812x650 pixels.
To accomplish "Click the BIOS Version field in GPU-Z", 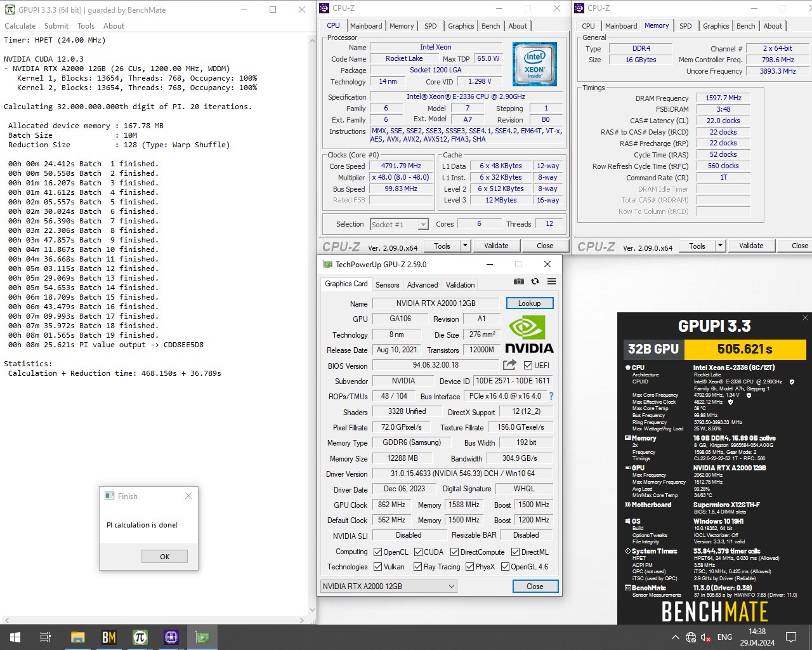I will pyautogui.click(x=436, y=365).
